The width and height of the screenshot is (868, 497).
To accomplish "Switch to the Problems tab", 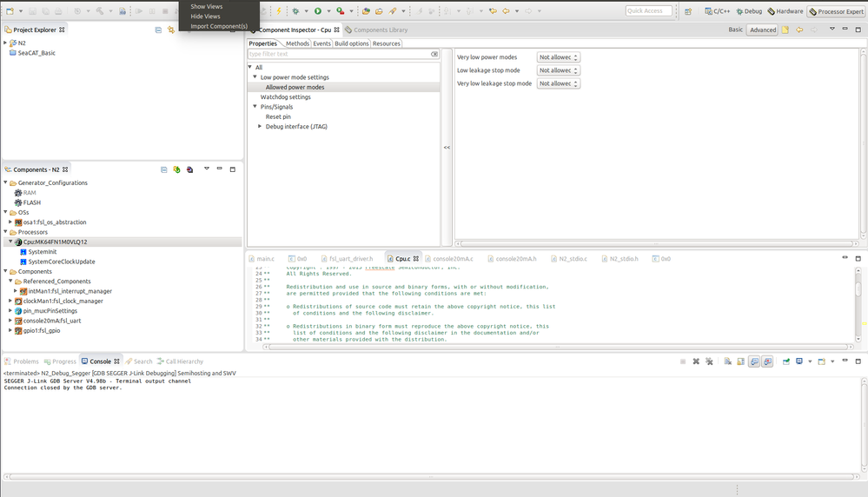I will 22,361.
